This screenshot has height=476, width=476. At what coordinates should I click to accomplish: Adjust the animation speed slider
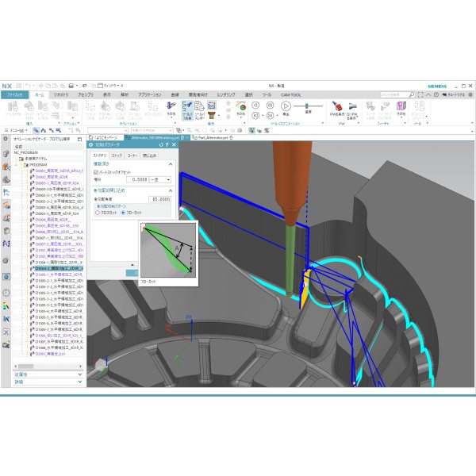307,106
